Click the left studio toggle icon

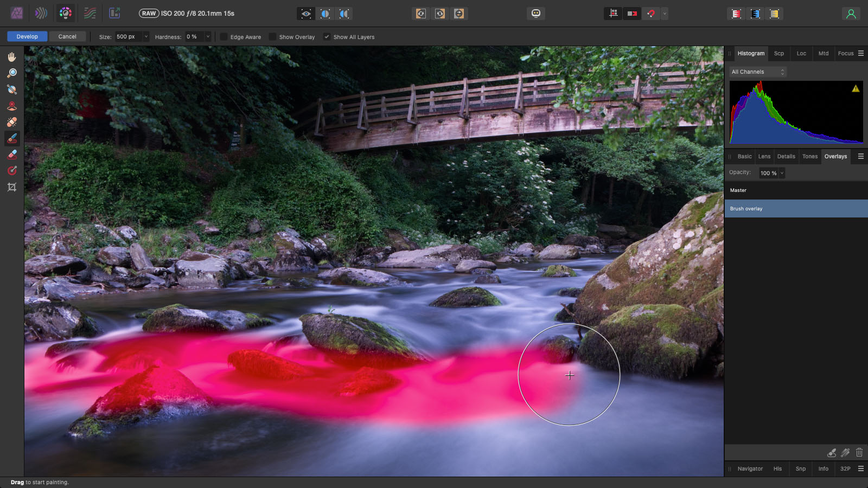pyautogui.click(x=736, y=14)
